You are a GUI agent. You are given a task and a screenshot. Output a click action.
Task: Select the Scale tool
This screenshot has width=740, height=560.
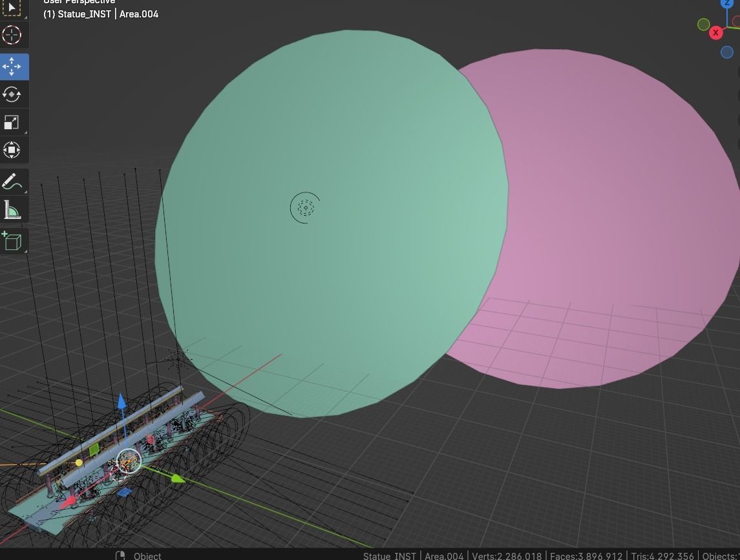coord(12,122)
